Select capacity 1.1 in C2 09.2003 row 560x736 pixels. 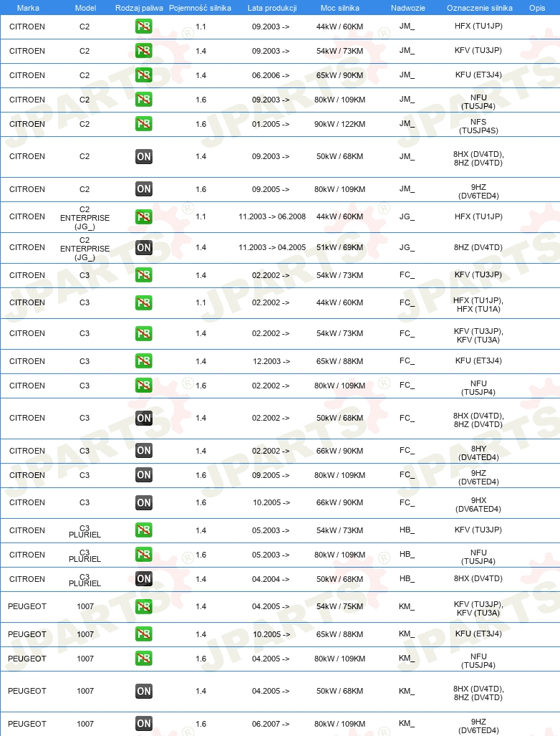pos(201,27)
